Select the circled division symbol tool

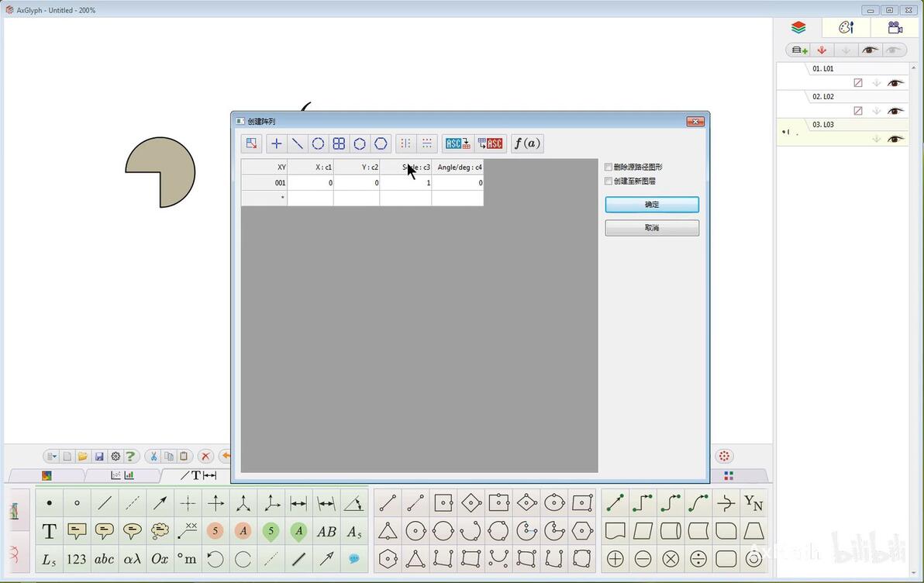pyautogui.click(x=698, y=559)
